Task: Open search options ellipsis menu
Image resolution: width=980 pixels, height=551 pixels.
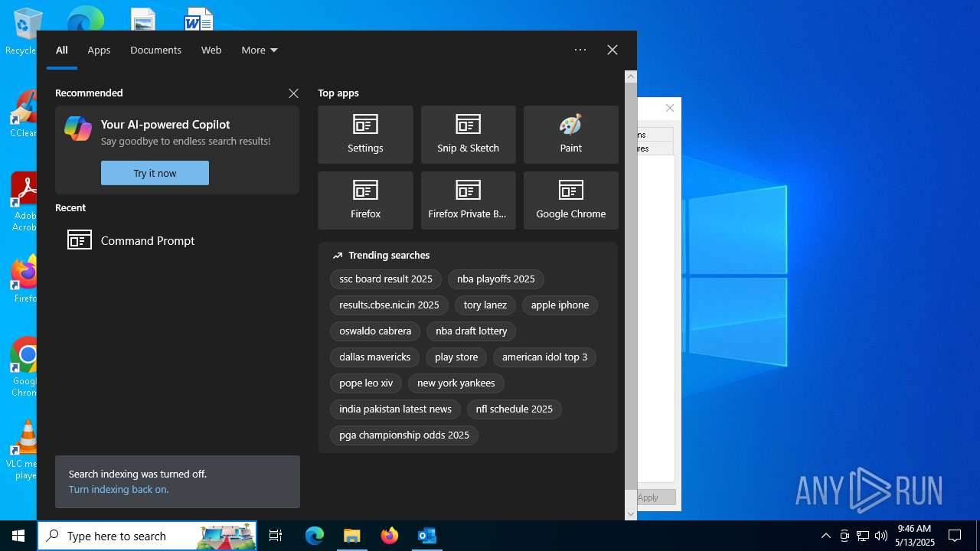Action: 580,50
